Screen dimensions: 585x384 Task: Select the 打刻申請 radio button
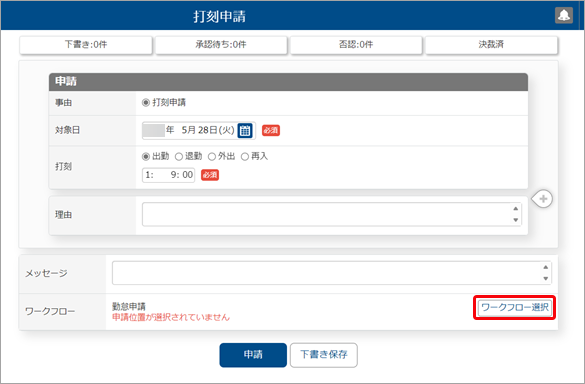click(x=146, y=103)
